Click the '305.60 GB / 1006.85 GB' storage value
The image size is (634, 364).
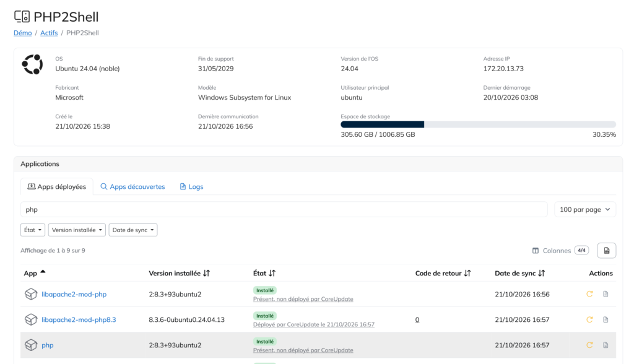(x=378, y=135)
